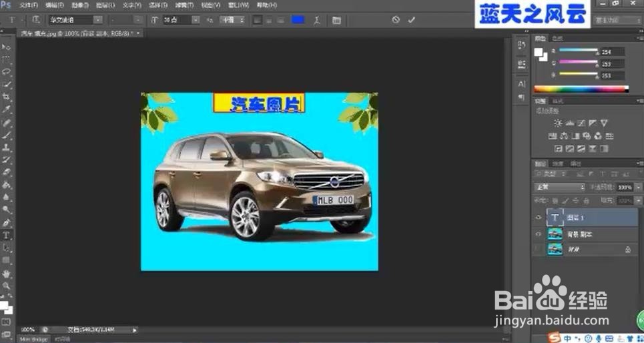The height and width of the screenshot is (343, 644).
Task: Toggle the Character and Paragraph panels
Action: coord(336,20)
